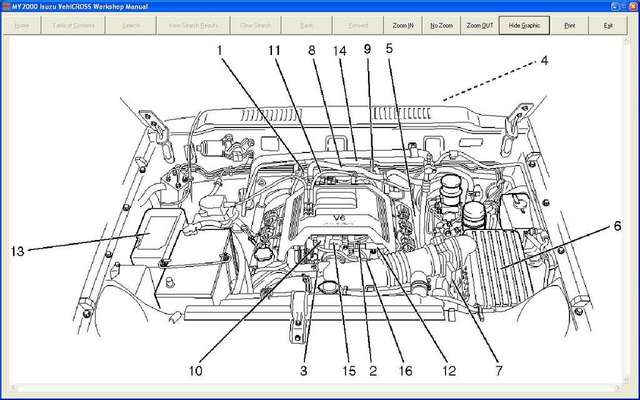This screenshot has width=640, height=400.
Task: Click callout number 12 on the diagram
Action: click(x=449, y=371)
